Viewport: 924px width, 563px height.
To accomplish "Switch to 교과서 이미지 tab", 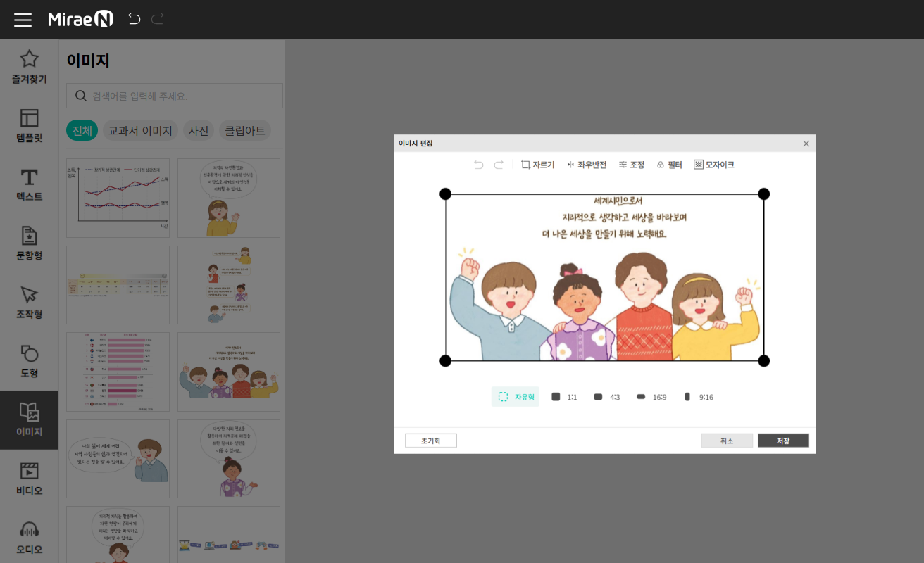I will point(140,130).
